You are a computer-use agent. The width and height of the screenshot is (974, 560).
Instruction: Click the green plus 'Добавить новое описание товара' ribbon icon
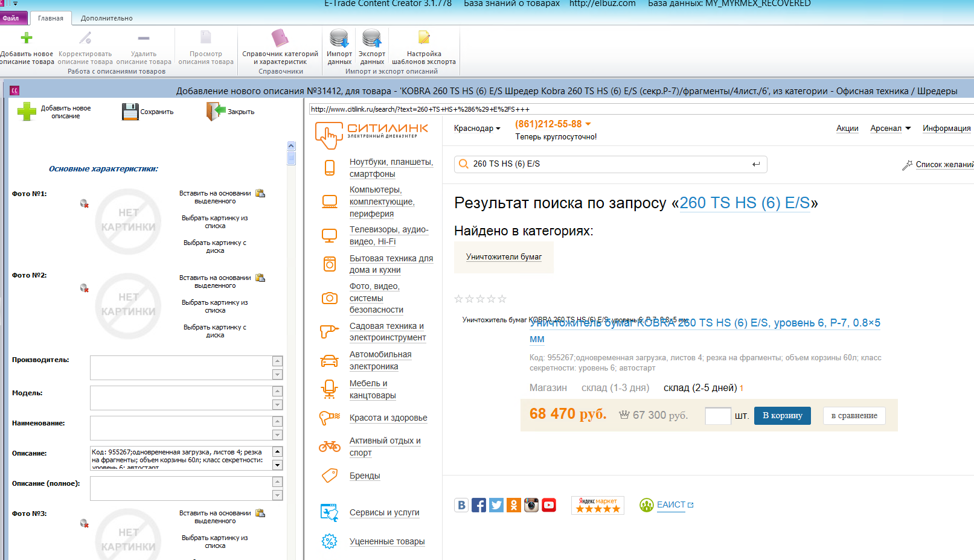pos(27,38)
